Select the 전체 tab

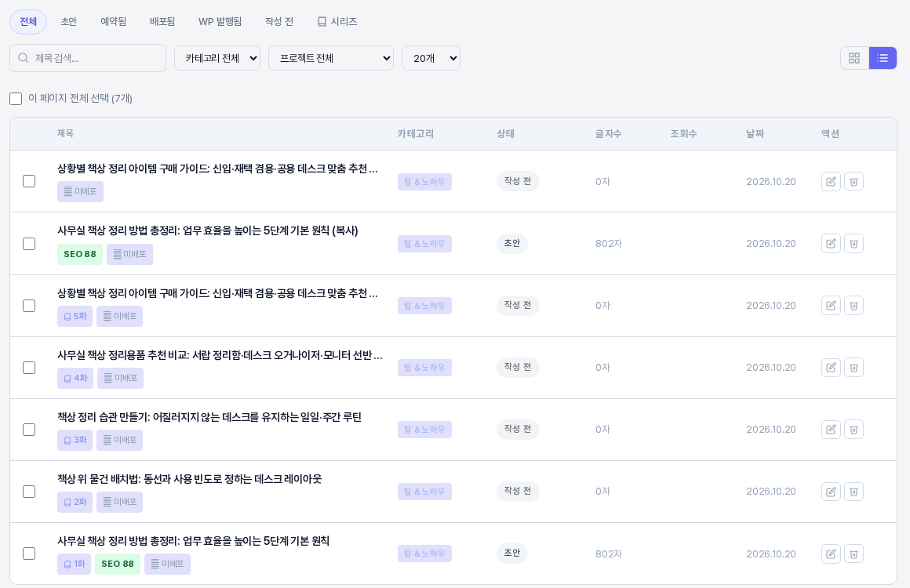pyautogui.click(x=28, y=22)
